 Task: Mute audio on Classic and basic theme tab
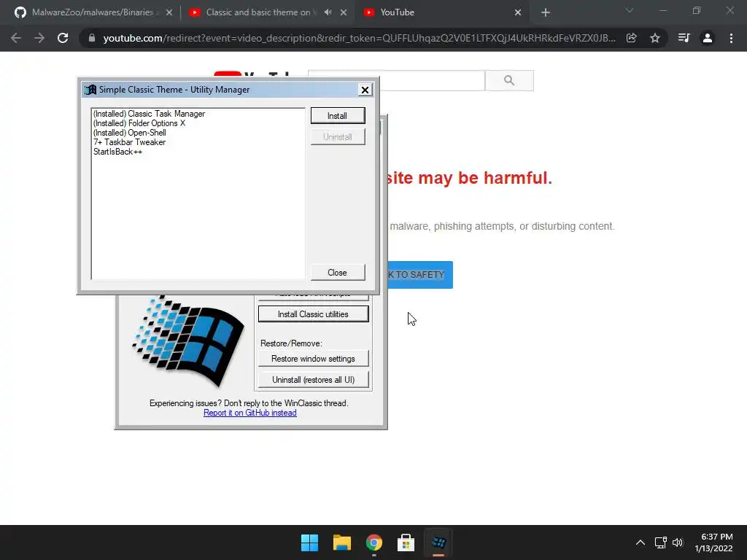[328, 12]
